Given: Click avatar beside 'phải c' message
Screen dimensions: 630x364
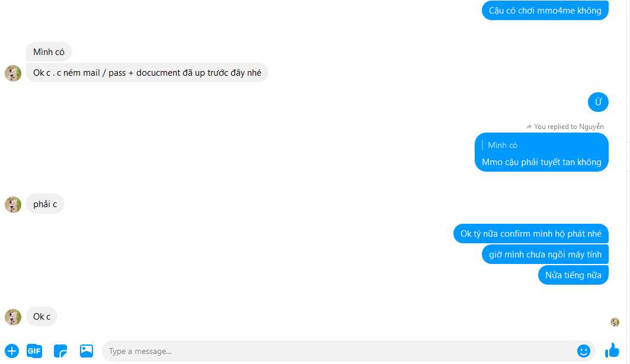Looking at the screenshot, I should pos(13,205).
